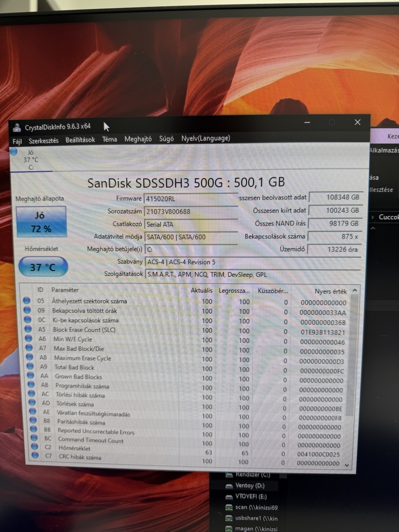Open the Téma menu

point(109,139)
